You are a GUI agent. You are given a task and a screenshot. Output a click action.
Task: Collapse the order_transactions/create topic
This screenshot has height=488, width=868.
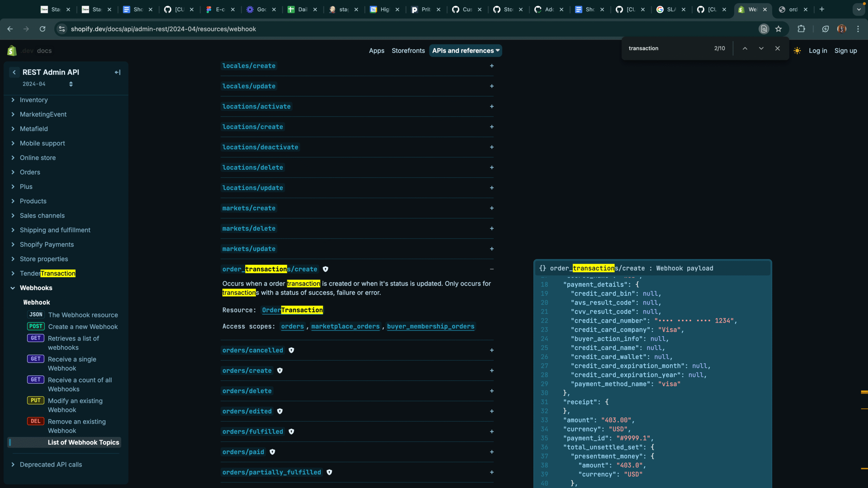pyautogui.click(x=492, y=269)
